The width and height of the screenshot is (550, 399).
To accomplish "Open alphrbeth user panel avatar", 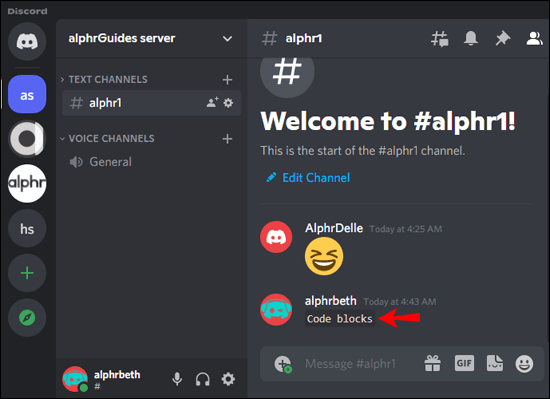I will pos(75,379).
